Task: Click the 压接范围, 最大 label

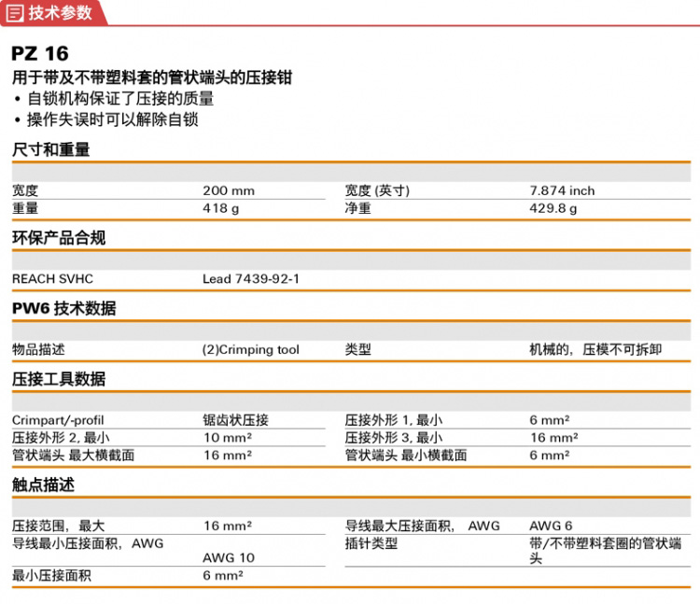Action: point(59,526)
